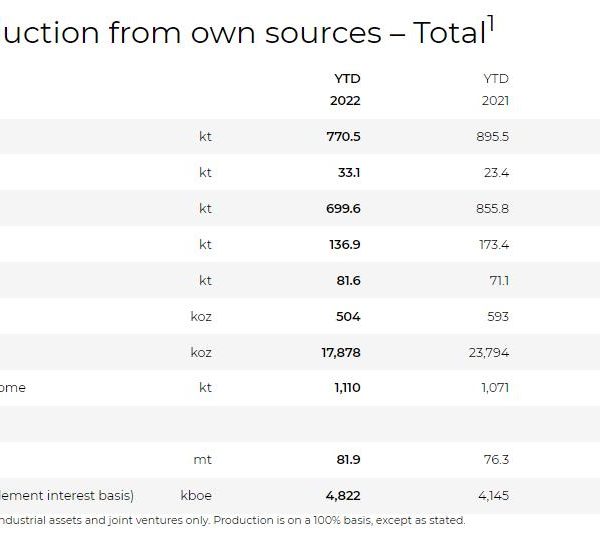This screenshot has width=600, height=536.
Task: Select the YTD 2021 column header
Action: (496, 89)
